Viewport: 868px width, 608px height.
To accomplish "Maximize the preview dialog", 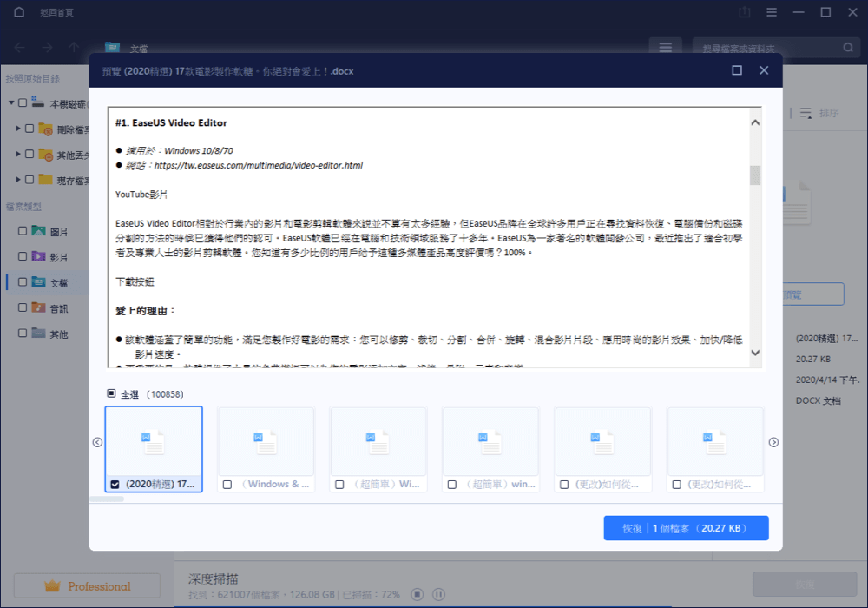I will (x=737, y=70).
